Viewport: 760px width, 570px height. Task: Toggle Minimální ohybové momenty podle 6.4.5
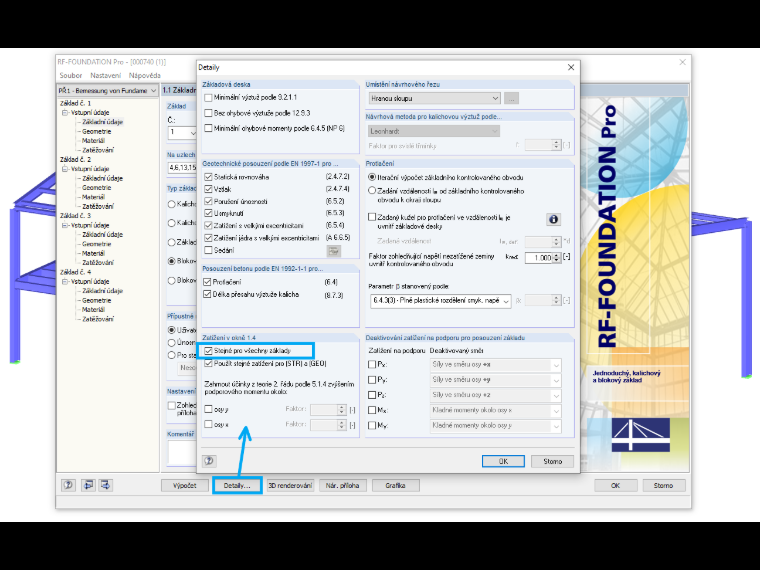[x=208, y=128]
